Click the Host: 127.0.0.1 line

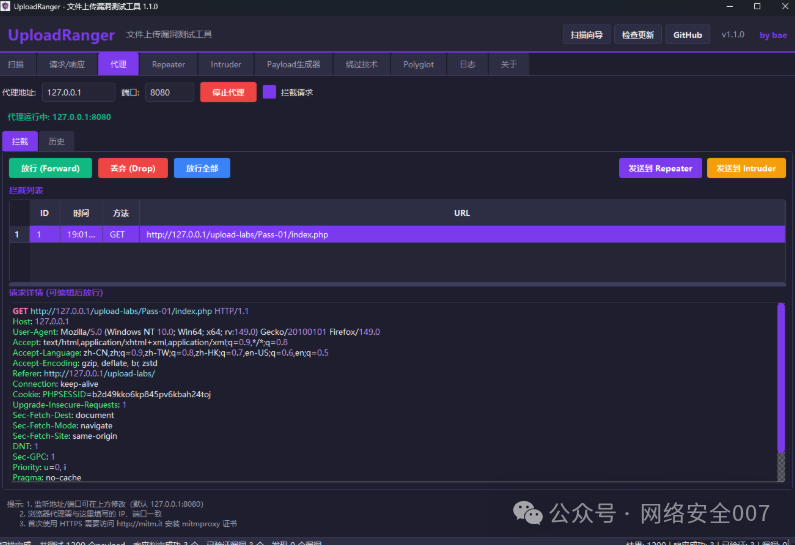coord(41,321)
